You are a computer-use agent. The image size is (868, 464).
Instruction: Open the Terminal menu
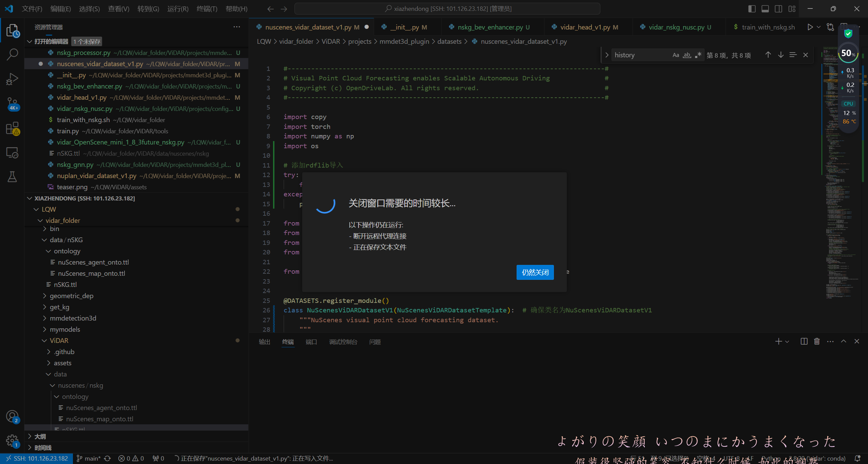coord(207,9)
